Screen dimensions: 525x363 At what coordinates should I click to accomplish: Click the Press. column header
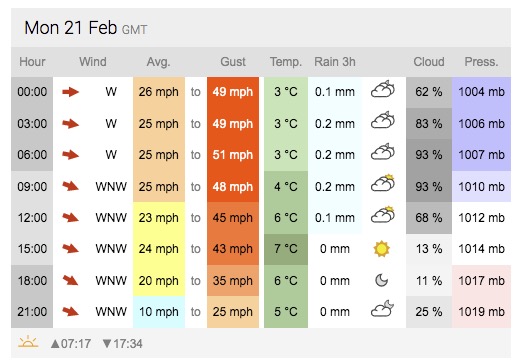click(481, 62)
